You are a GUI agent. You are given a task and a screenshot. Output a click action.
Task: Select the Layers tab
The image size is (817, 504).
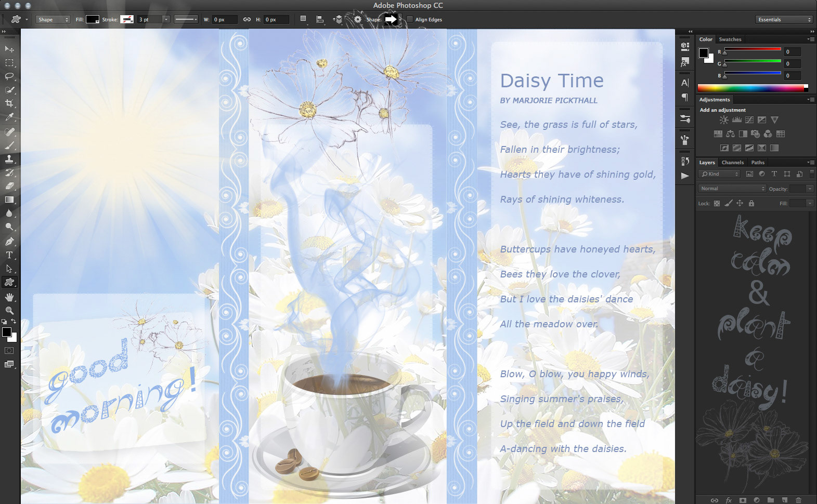click(x=707, y=163)
